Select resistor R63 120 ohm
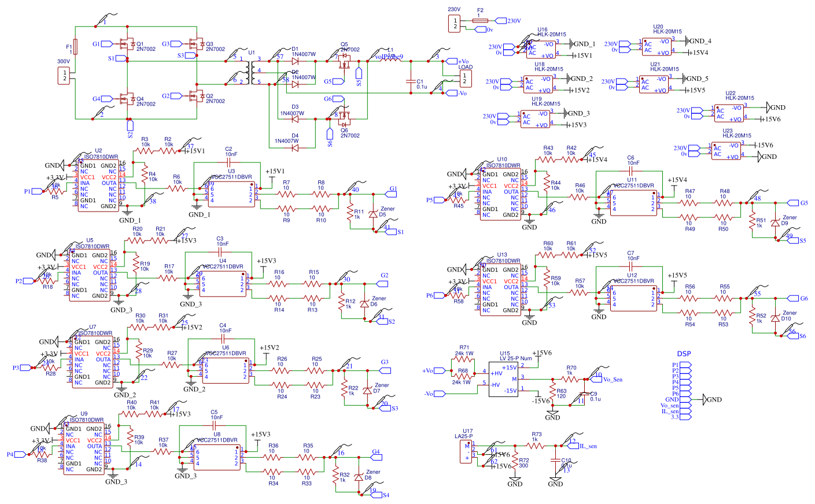The height and width of the screenshot is (504, 815). 552,390
